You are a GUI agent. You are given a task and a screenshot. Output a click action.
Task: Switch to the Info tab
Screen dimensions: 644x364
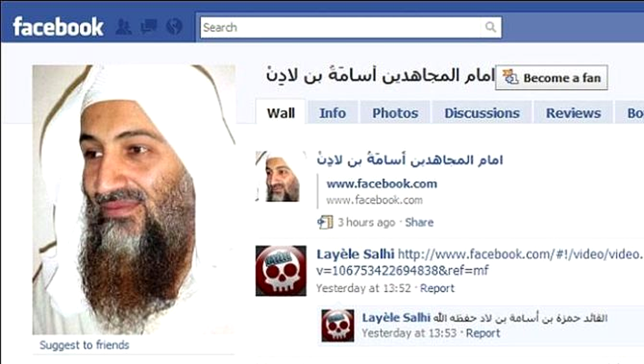pyautogui.click(x=332, y=113)
